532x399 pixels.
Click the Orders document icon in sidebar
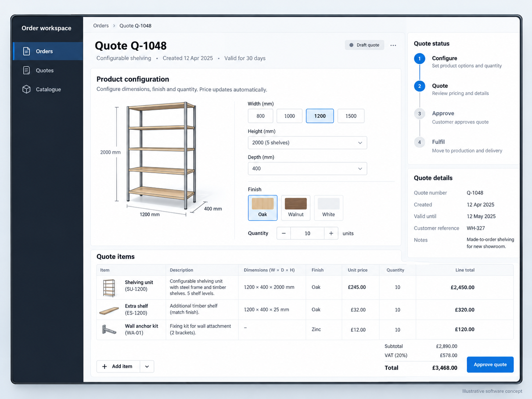26,51
